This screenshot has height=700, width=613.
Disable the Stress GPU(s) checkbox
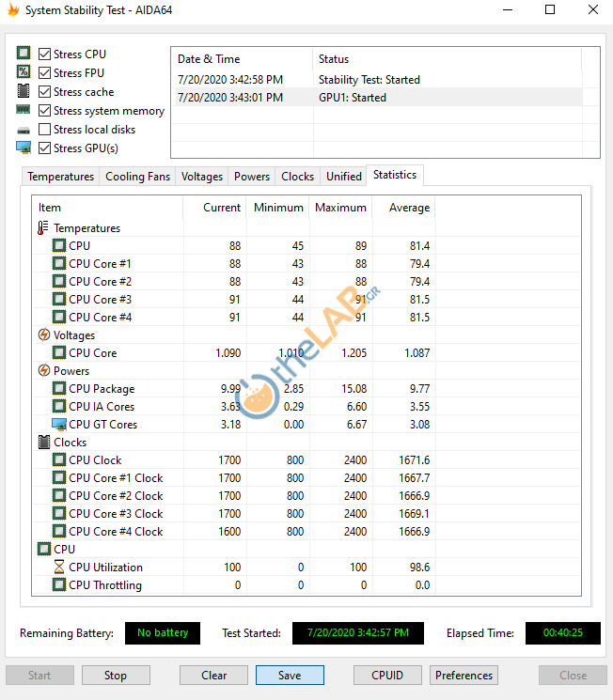point(44,148)
